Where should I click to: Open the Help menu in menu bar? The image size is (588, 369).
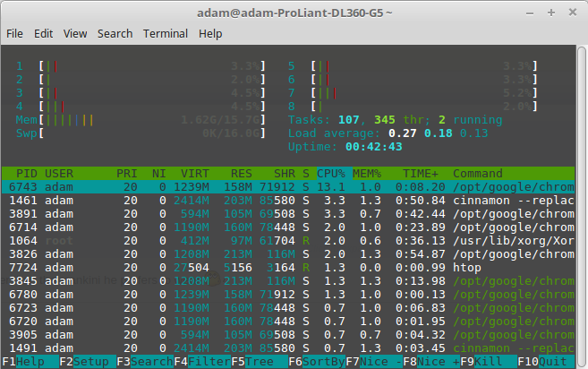[x=210, y=33]
